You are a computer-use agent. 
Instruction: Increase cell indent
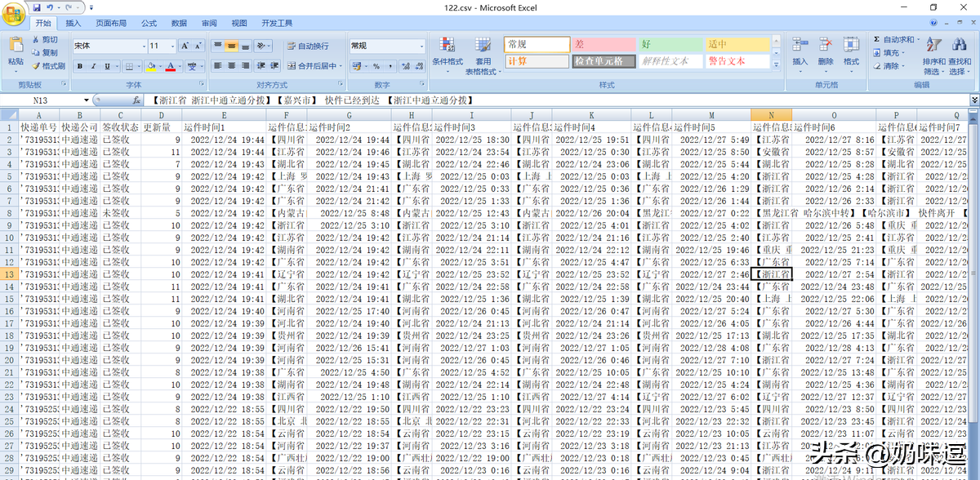tap(274, 66)
